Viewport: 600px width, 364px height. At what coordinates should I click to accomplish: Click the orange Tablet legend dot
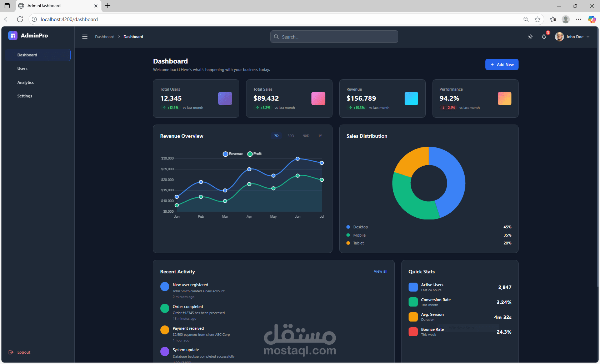click(x=348, y=243)
